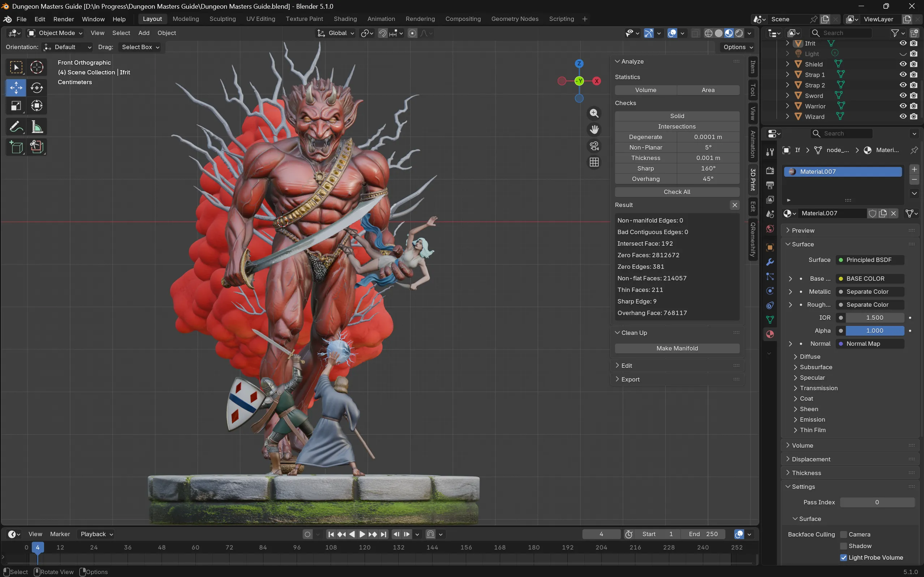This screenshot has width=924, height=577.
Task: Enable Camera backface culling checkbox
Action: point(843,535)
